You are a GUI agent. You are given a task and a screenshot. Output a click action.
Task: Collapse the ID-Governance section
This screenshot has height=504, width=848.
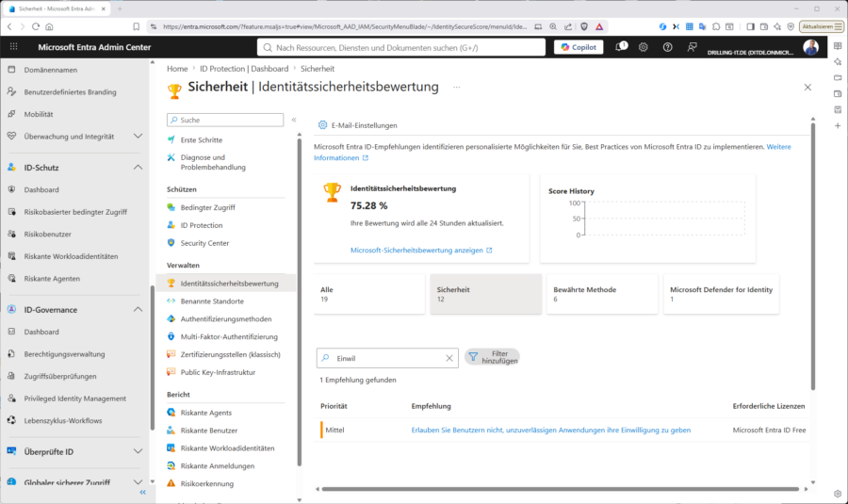coord(138,309)
